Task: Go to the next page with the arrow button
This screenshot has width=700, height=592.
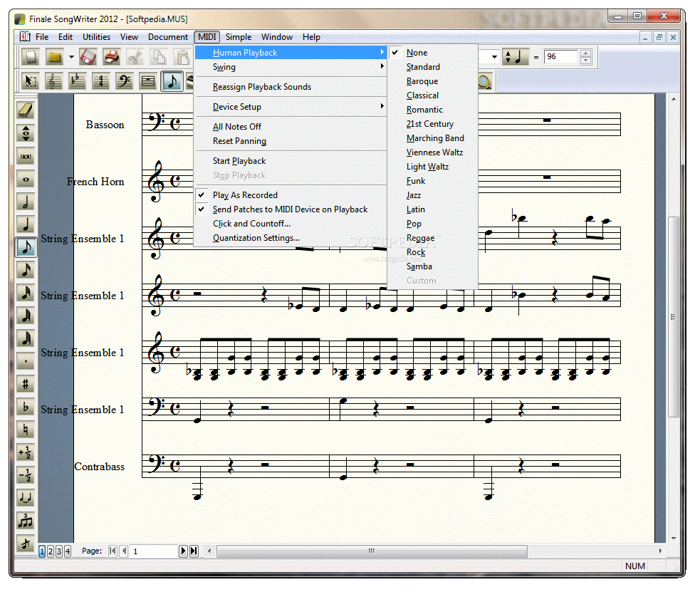Action: 183,551
